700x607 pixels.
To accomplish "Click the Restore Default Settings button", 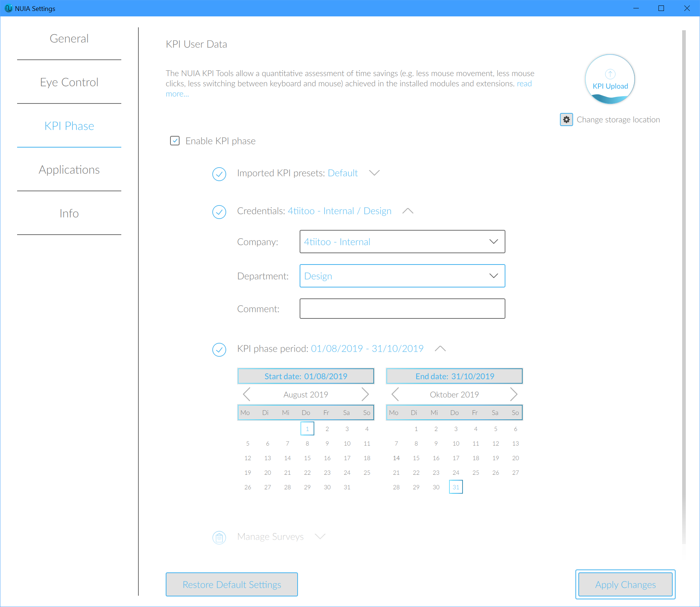I will (232, 584).
